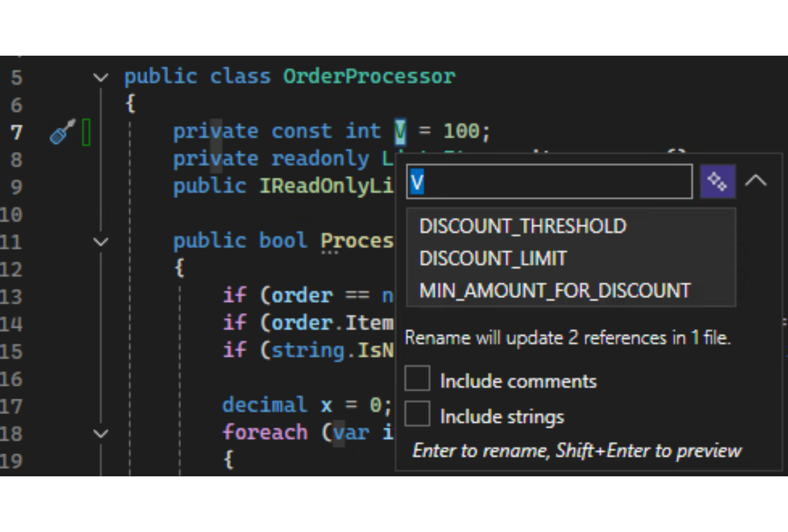This screenshot has height=532, width=788.
Task: Select the MIN_AMOUNT_FOR_DISCOUNT suggestion
Action: click(555, 291)
